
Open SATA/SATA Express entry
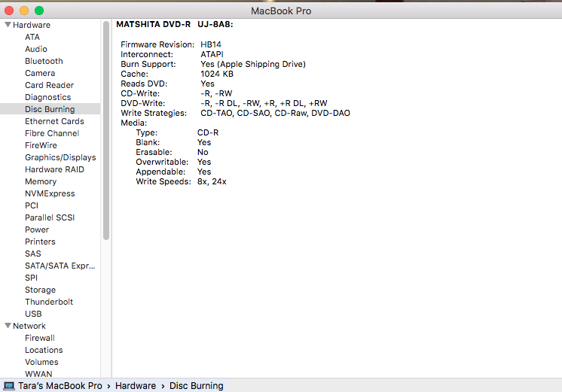60,266
